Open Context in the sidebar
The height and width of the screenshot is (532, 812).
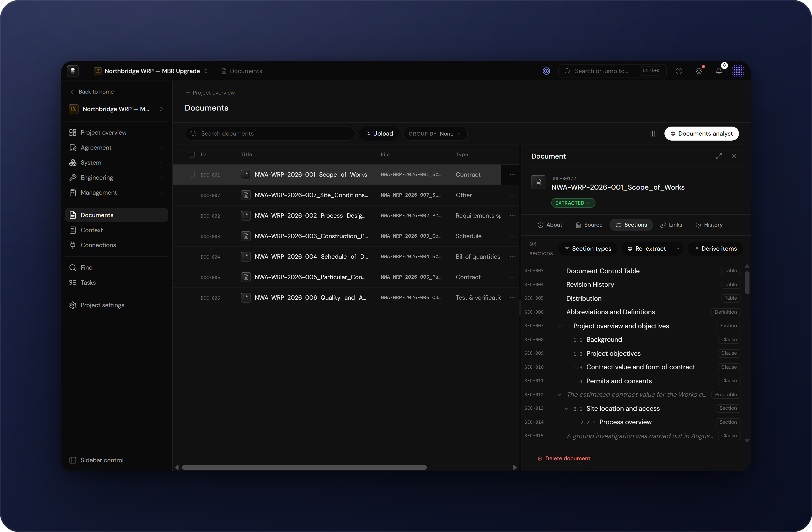pos(116,230)
